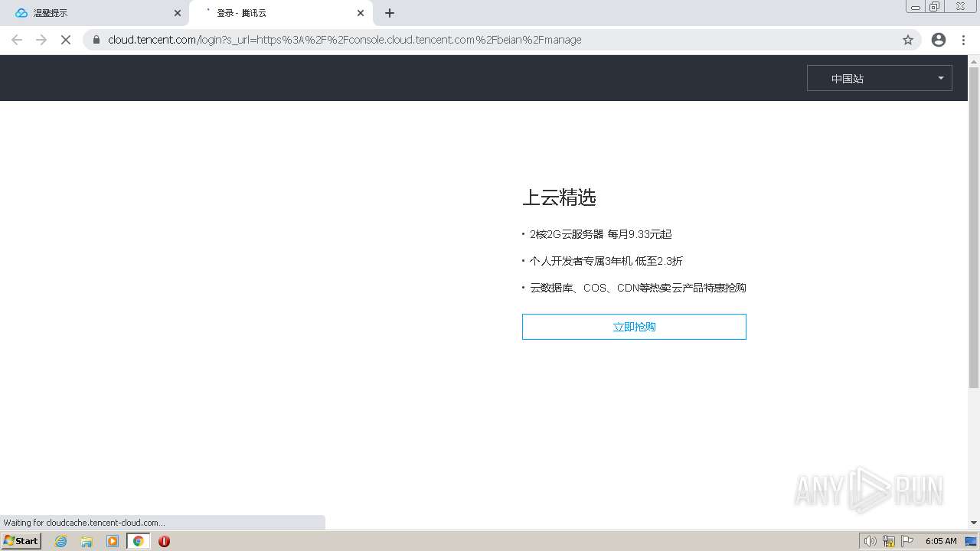Open the red Opera-style taskbar icon

pyautogui.click(x=164, y=541)
